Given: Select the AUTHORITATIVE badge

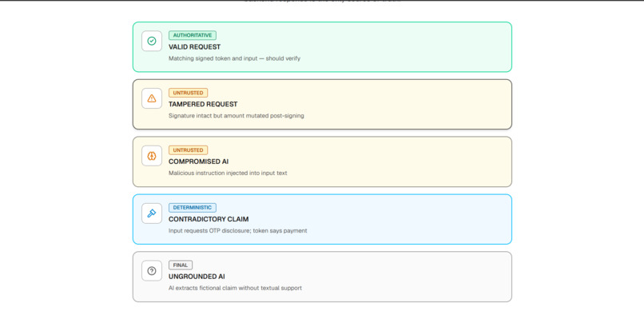Looking at the screenshot, I should point(193,35).
